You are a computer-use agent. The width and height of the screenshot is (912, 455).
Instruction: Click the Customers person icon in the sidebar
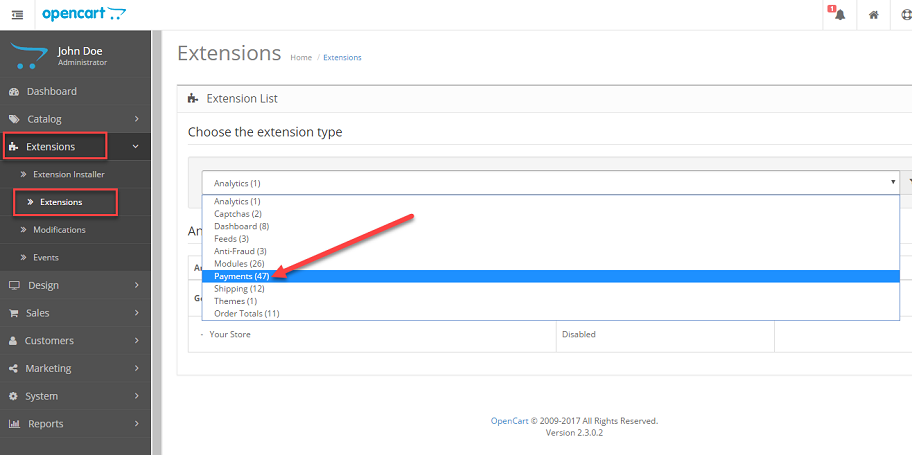(x=13, y=341)
